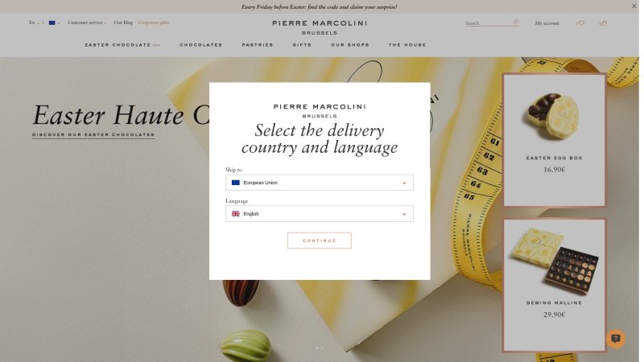
Task: Click the Pierre Marcolini header logo
Action: [x=320, y=27]
